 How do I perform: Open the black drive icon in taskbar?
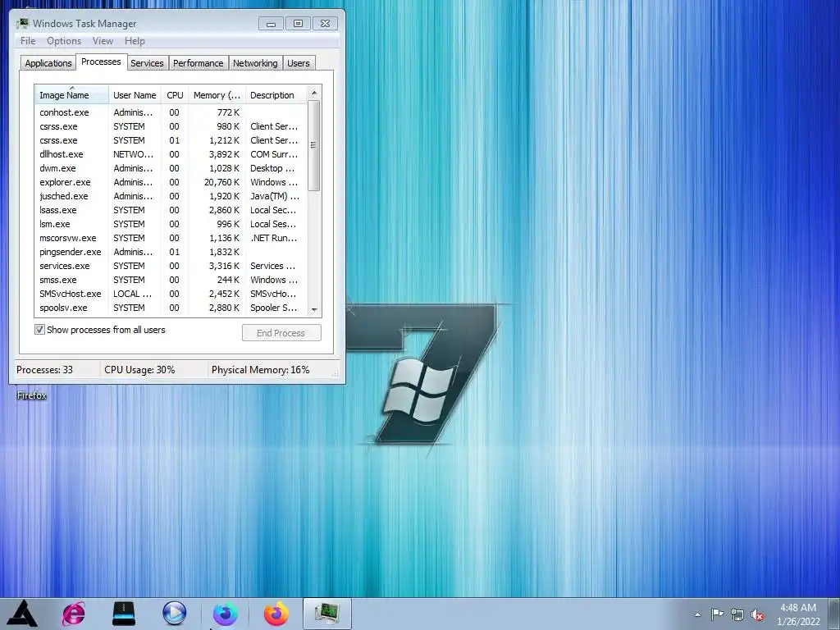click(x=124, y=614)
